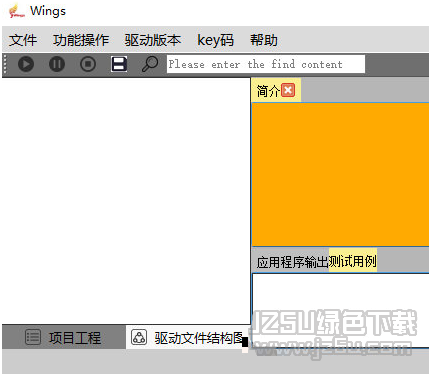Screen dimensions: 430x374
Task: Click the magnifier search icon
Action: (x=150, y=64)
